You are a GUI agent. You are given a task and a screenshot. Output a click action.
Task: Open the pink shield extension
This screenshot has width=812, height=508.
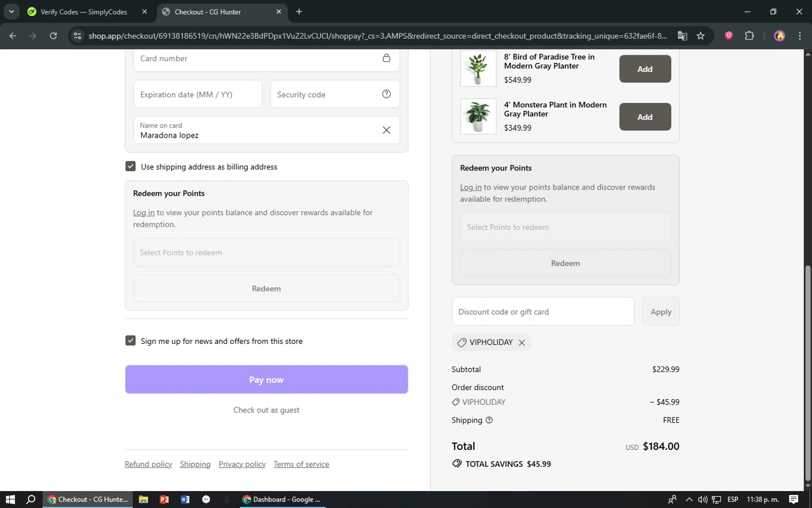coord(729,36)
